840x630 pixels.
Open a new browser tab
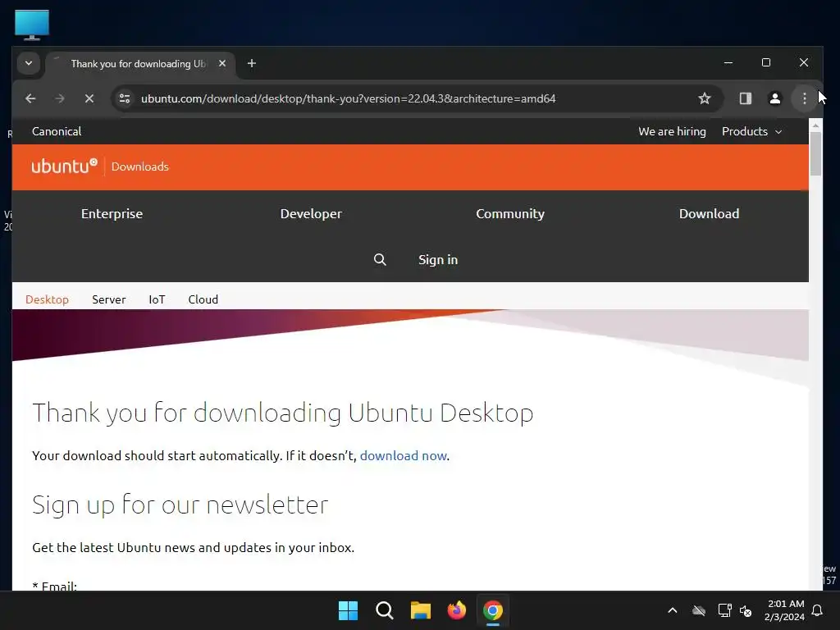(251, 64)
